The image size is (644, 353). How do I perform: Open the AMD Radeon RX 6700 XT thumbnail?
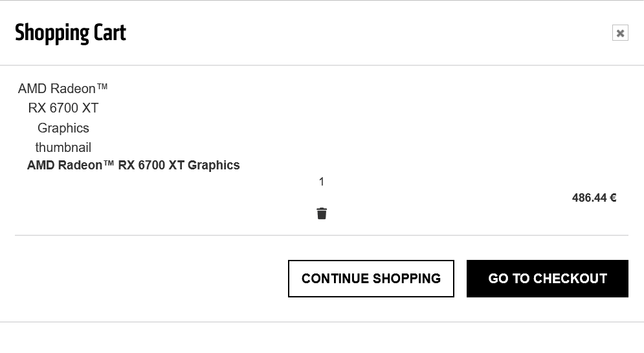pos(63,118)
